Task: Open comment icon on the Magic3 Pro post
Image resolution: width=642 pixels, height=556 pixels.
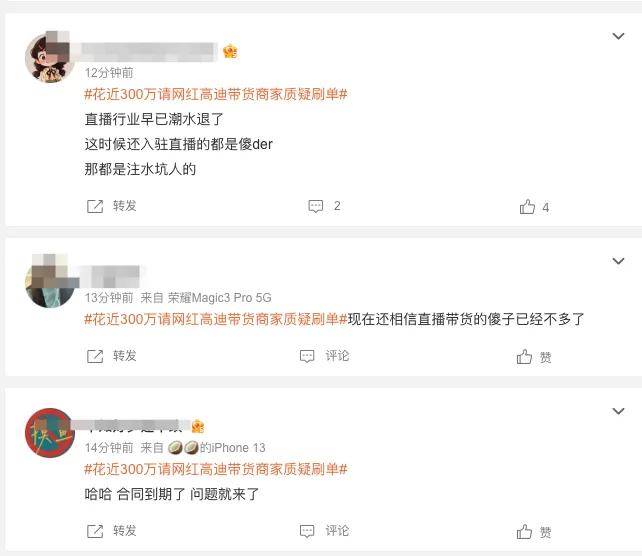Action: click(x=307, y=356)
